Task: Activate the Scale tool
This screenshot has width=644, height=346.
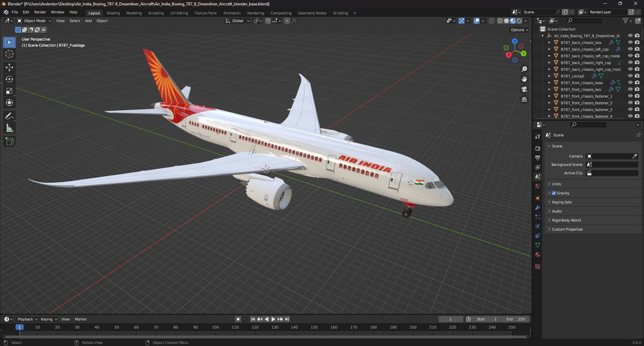Action: pyautogui.click(x=9, y=91)
